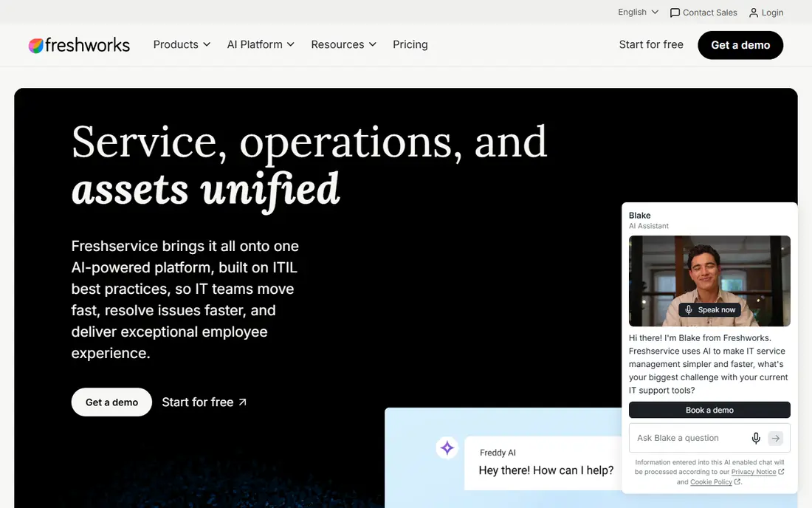Viewport: 812px width, 508px height.
Task: Open the Cookie Policy link
Action: (711, 482)
